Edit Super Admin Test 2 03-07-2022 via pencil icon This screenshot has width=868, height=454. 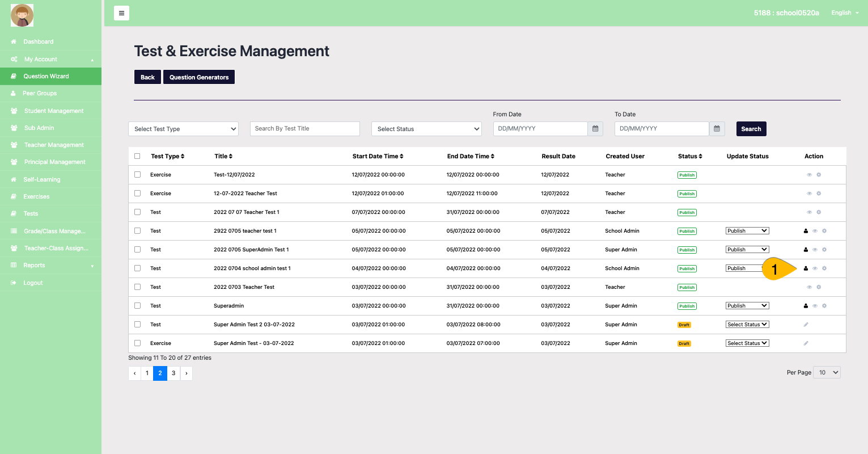806,325
